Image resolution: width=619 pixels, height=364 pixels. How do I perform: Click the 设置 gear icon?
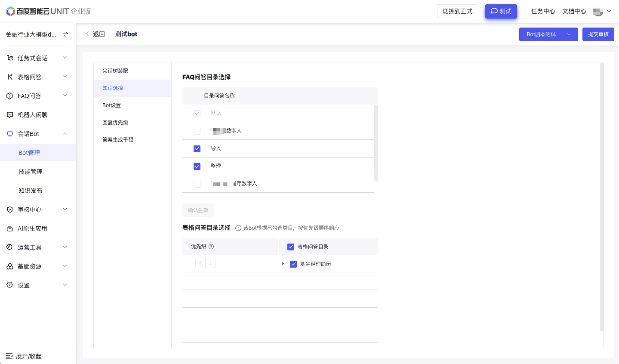[10, 285]
